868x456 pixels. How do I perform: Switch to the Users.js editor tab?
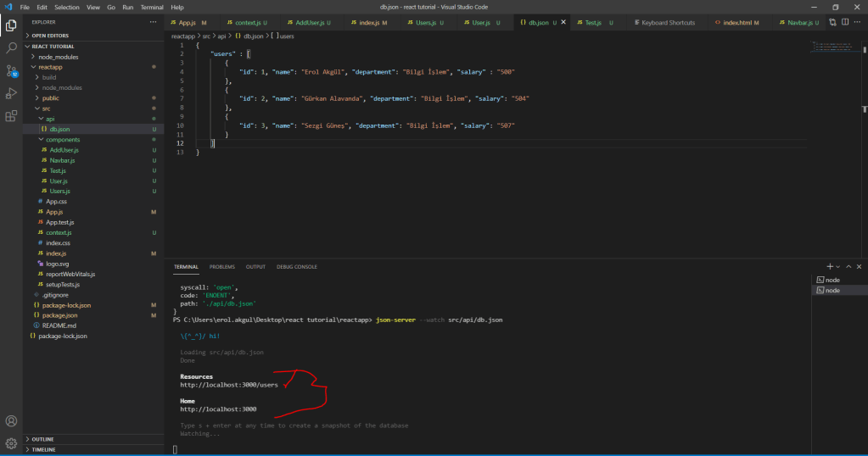tap(425, 22)
